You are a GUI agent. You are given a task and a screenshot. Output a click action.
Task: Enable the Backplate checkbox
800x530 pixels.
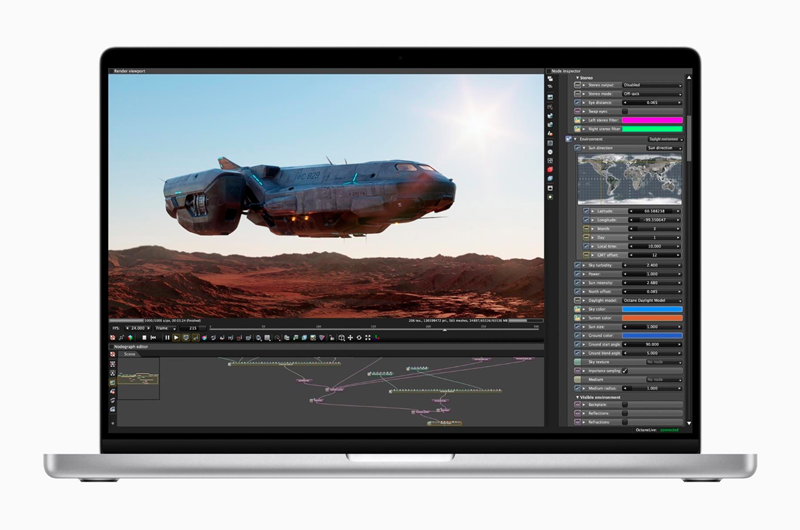(625, 405)
